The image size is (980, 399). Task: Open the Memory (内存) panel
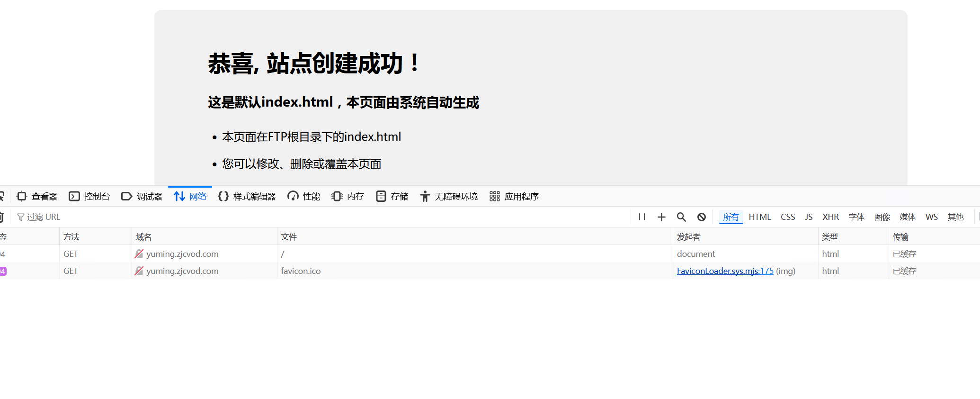click(x=348, y=196)
